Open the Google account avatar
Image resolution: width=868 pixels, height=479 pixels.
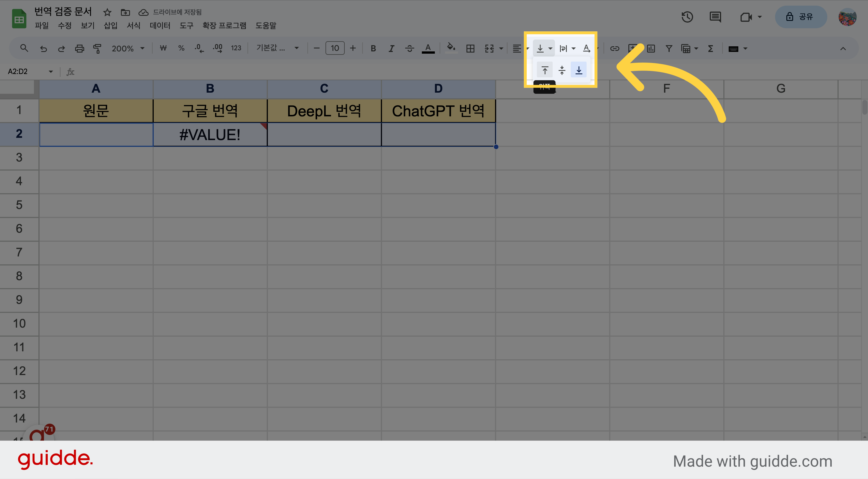(847, 17)
